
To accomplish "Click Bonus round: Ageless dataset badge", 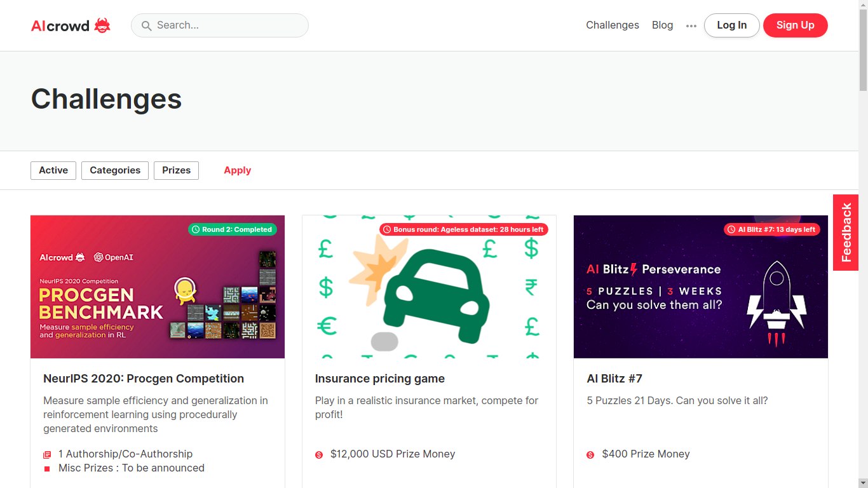I will 464,229.
